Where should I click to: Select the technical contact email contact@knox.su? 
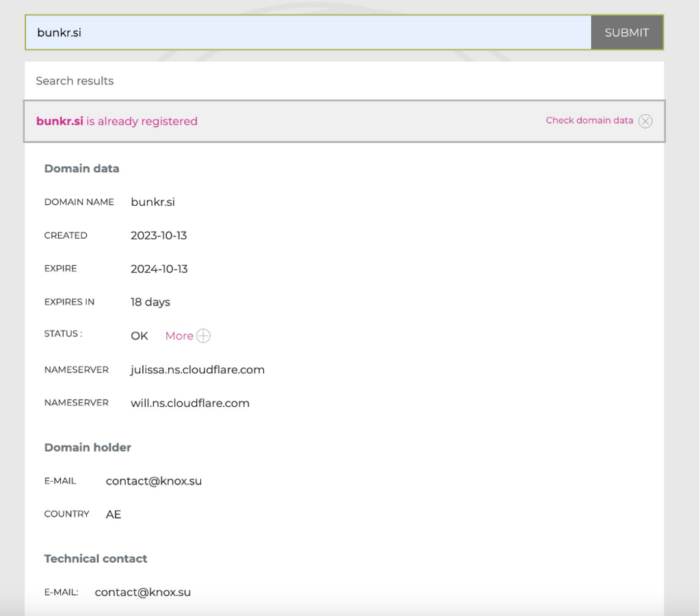tap(143, 592)
